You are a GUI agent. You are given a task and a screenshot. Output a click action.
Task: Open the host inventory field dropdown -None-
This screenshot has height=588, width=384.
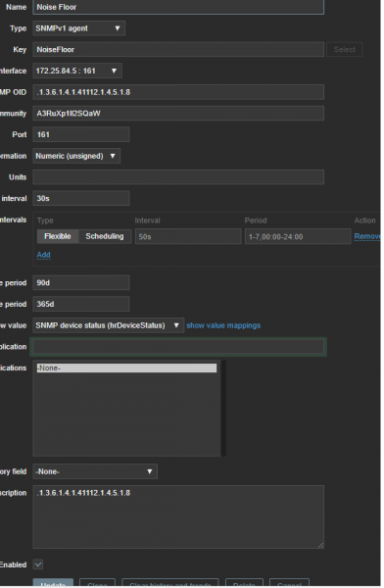pos(95,471)
